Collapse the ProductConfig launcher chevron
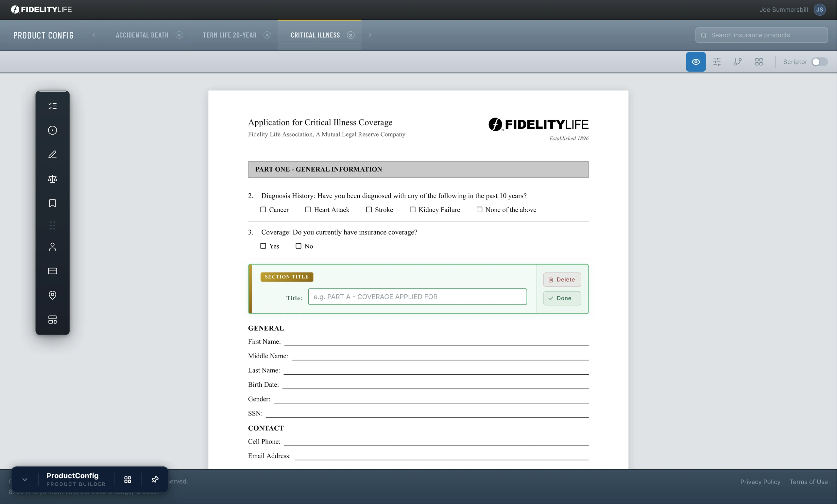Screen dimensions: 837x504 coord(25,480)
